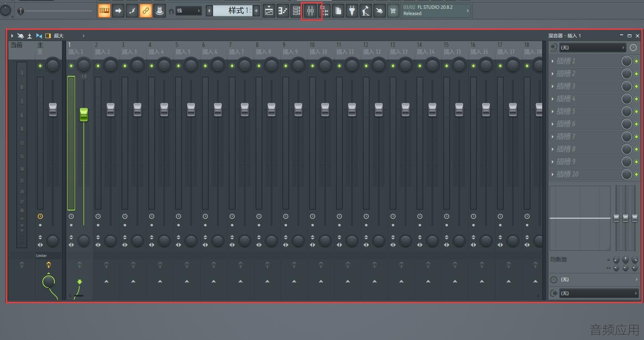Click the picker panel toolbar icon
Image resolution: width=644 pixels, height=340 pixels.
point(324,11)
